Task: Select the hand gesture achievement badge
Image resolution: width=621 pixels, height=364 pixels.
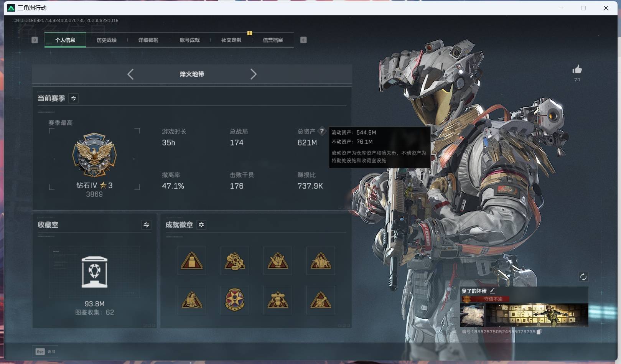Action: 278,261
